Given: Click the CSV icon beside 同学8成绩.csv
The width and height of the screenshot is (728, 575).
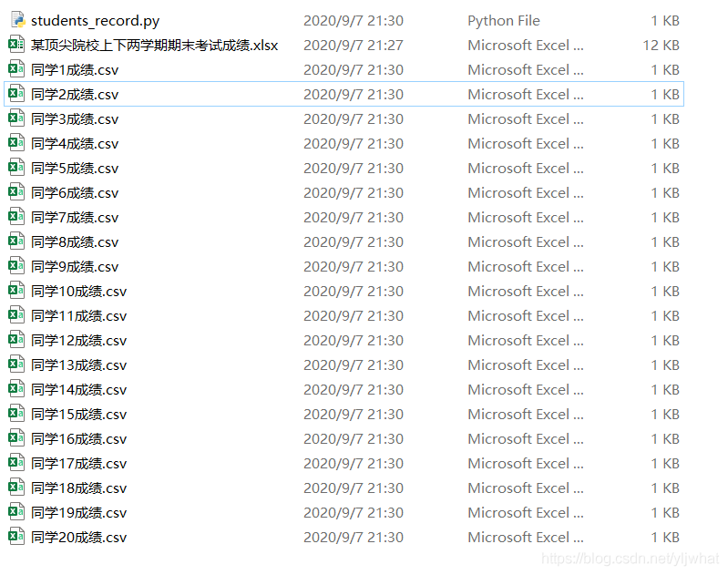Looking at the screenshot, I should point(16,241).
